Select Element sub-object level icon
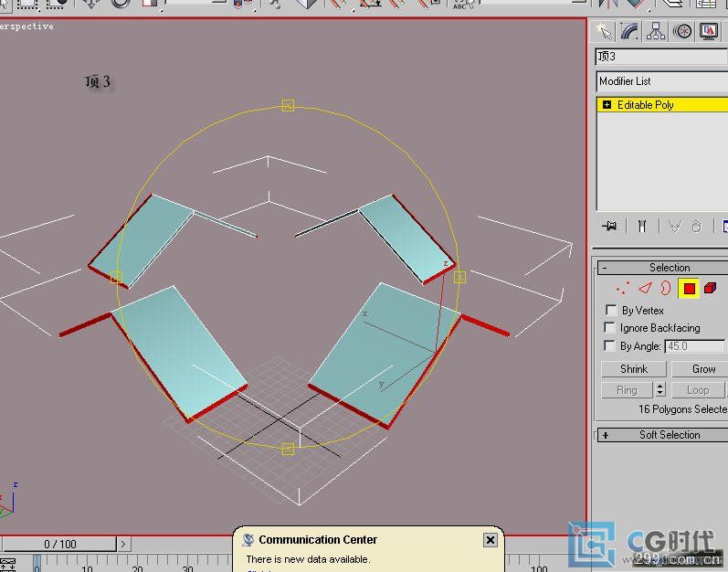The image size is (728, 572). coord(710,289)
